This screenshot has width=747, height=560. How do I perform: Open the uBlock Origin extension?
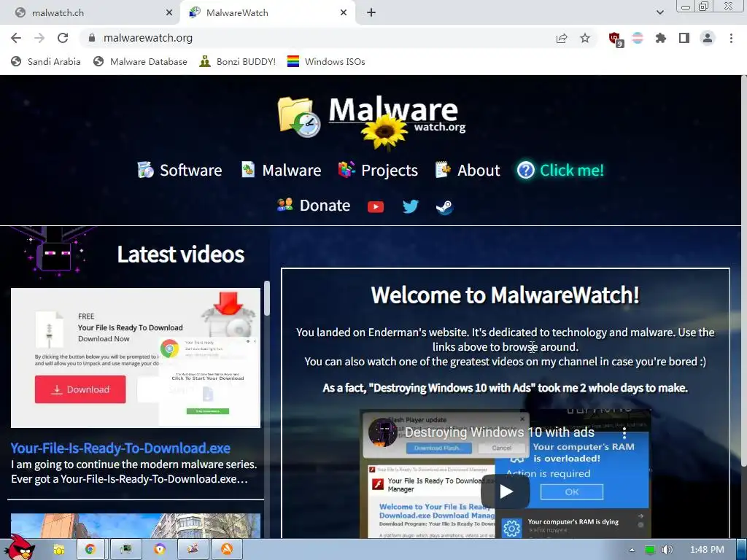616,39
